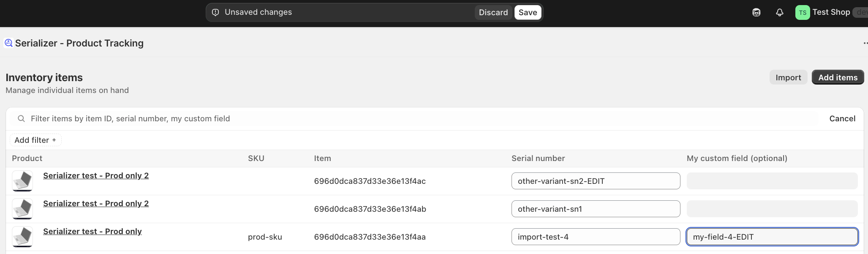Click the Test Shop avatar icon
The image size is (868, 254).
click(x=802, y=13)
